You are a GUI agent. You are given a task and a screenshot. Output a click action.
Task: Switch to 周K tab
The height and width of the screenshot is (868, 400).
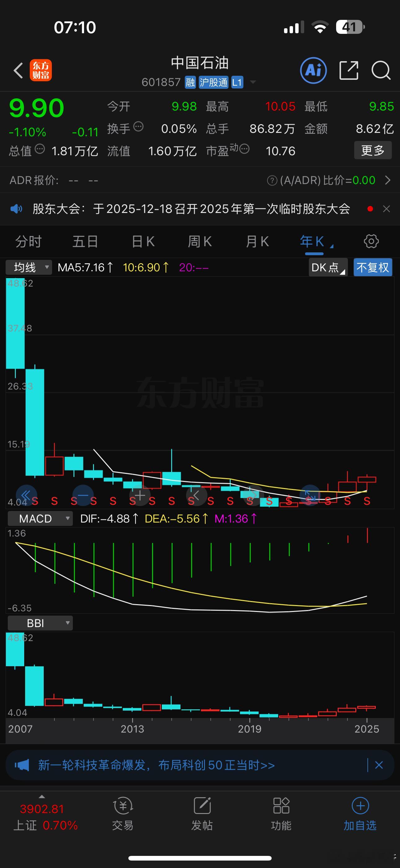tap(200, 242)
